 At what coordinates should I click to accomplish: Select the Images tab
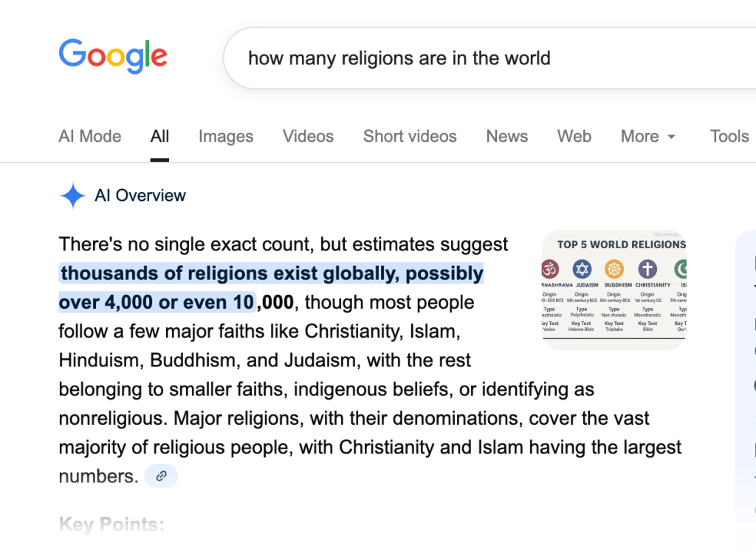coord(226,137)
